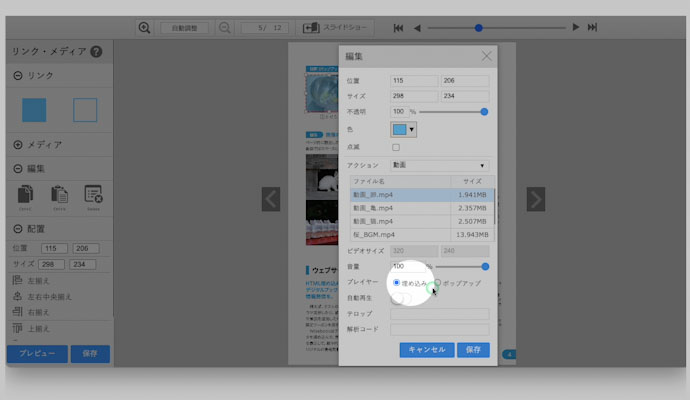690x400 pixels.
Task: Open the アクション dropdown
Action: click(440, 164)
